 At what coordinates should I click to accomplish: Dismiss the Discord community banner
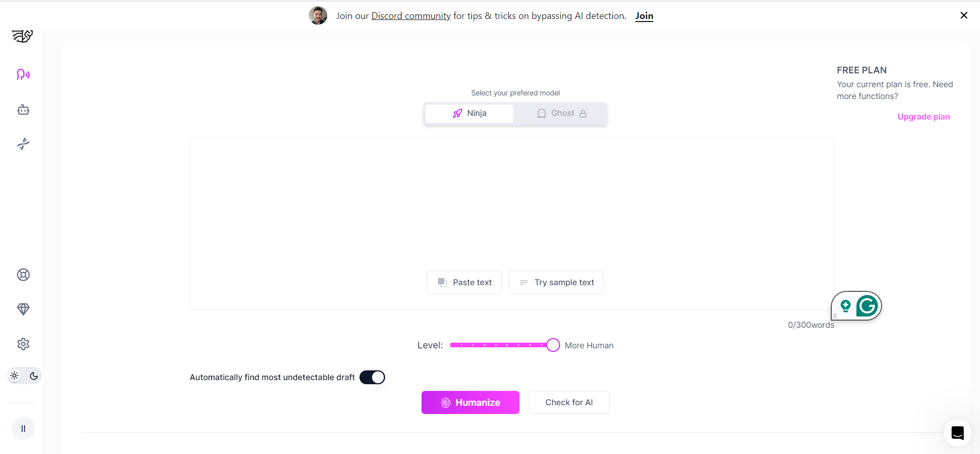pos(964,15)
